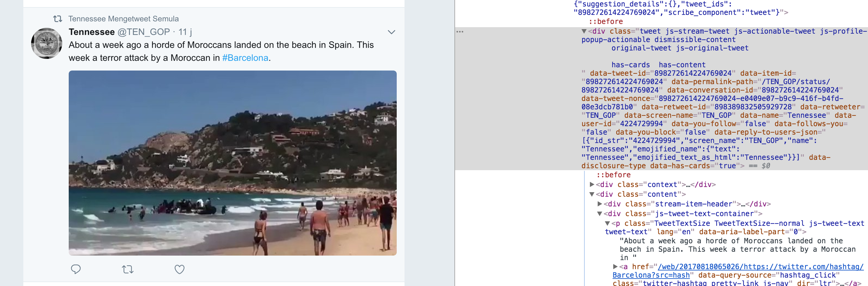This screenshot has height=286, width=868.
Task: Collapse the js-tweet-text-container div
Action: 599,214
